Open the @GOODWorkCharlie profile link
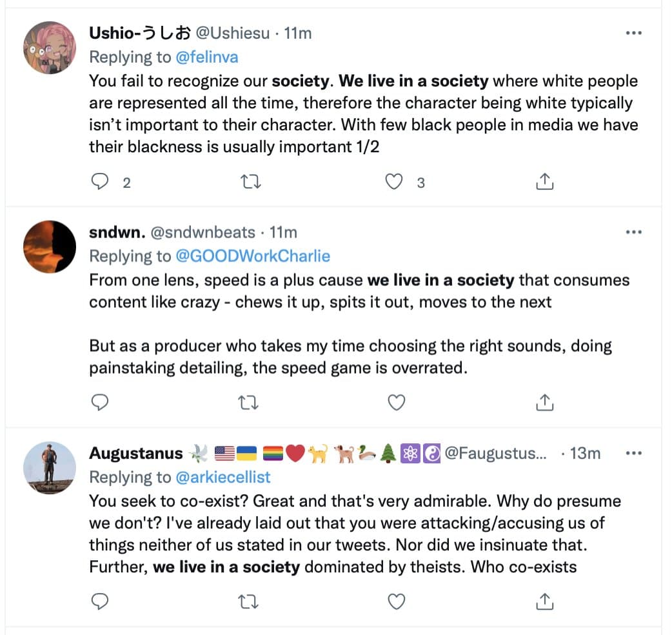The image size is (672, 635). point(253,256)
